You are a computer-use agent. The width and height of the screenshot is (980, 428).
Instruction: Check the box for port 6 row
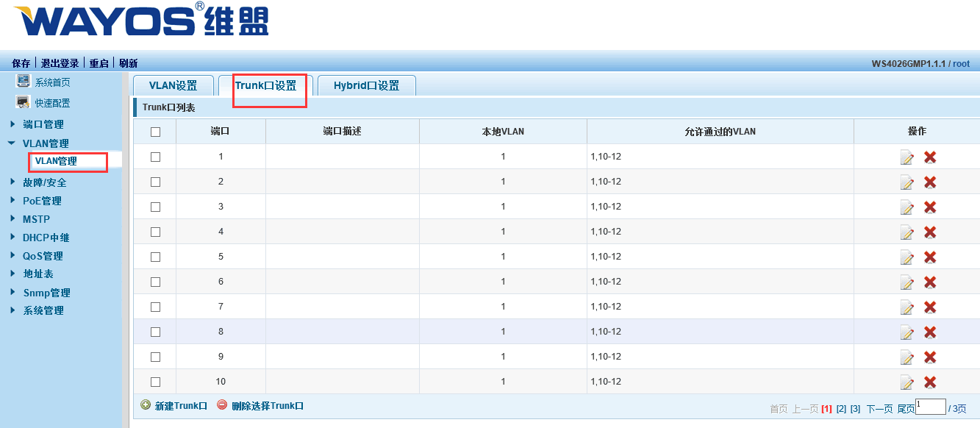click(x=155, y=282)
